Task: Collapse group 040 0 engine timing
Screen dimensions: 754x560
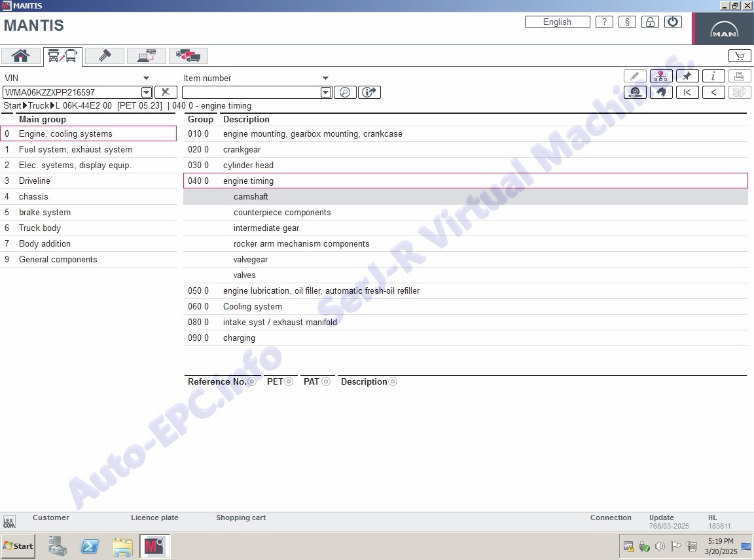Action: point(465,181)
